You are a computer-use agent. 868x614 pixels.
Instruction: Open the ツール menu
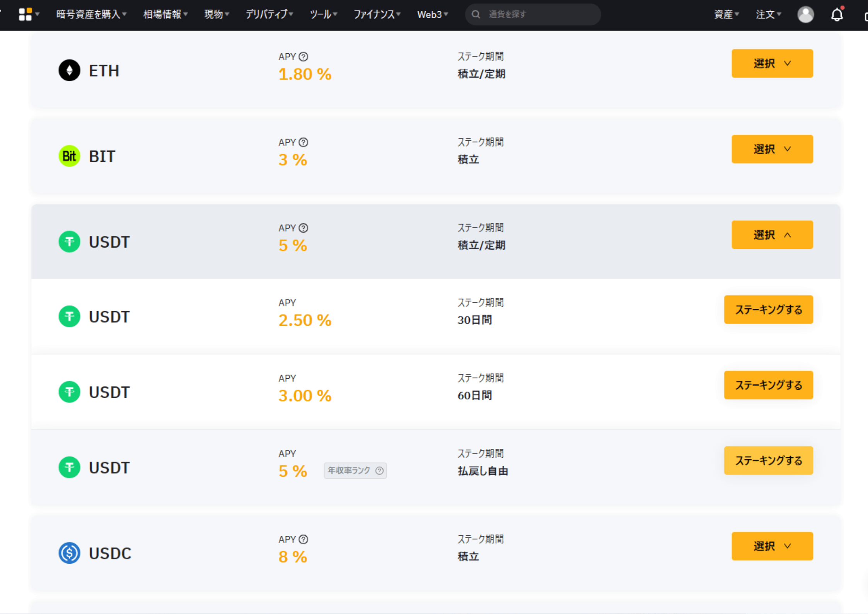[324, 14]
